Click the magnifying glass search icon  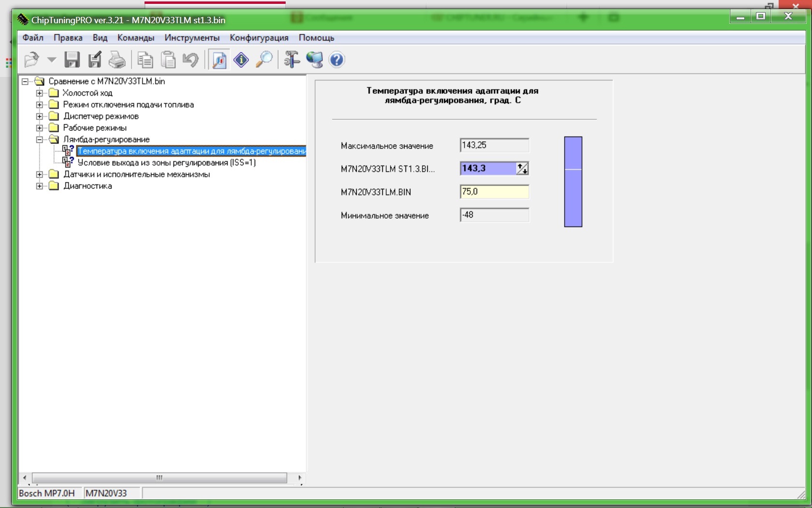(x=264, y=60)
